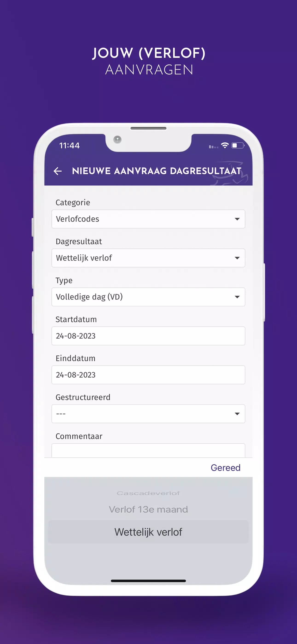Tap the front camera dot in notch
This screenshot has width=297, height=644.
tap(117, 140)
